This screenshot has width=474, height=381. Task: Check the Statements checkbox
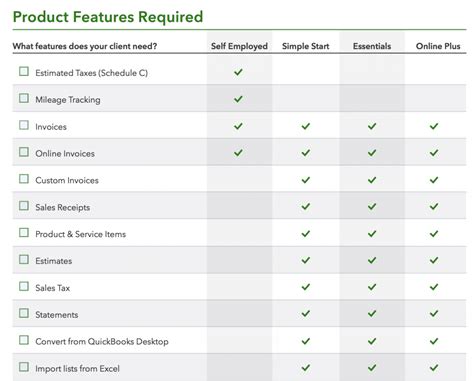24,313
